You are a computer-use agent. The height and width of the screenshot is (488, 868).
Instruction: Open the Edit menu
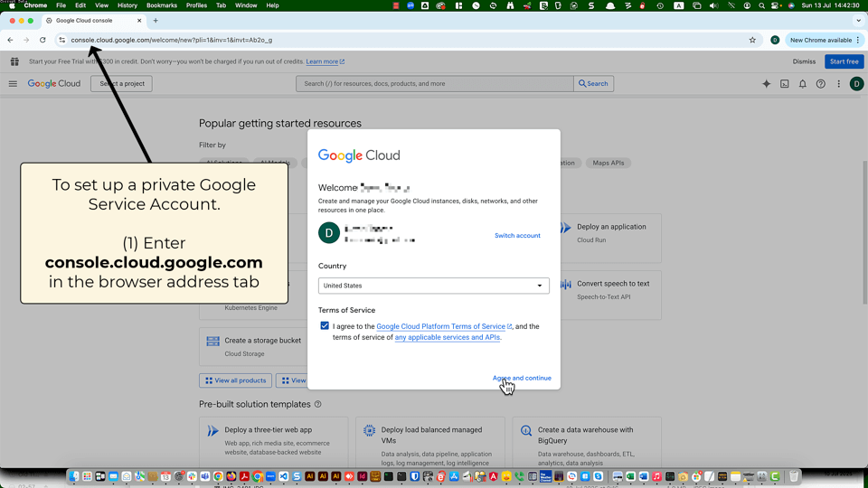point(80,5)
